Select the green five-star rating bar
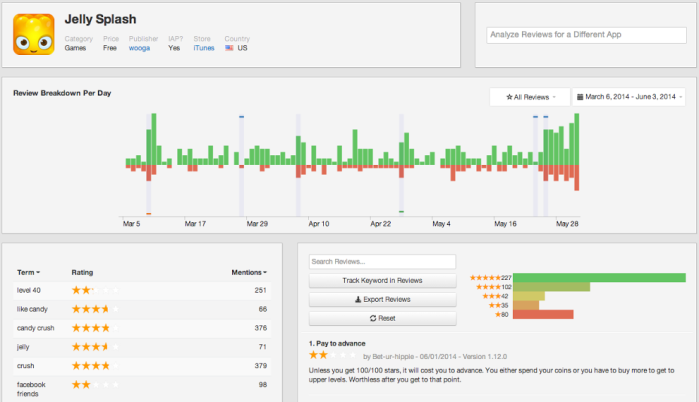This screenshot has width=699, height=402. (x=599, y=278)
